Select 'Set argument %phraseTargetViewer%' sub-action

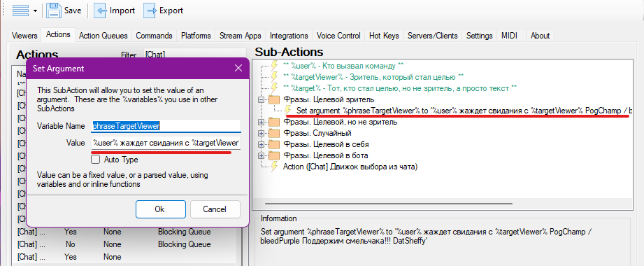[x=464, y=111]
